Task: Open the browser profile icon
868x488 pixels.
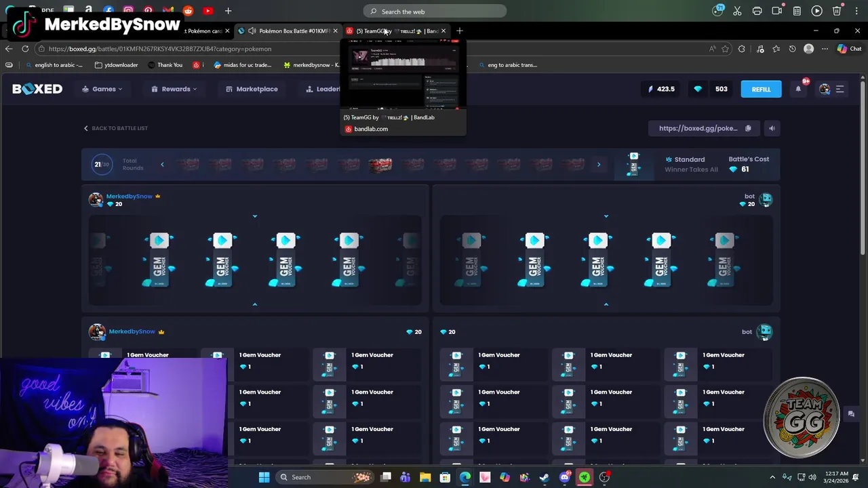Action: pos(808,49)
